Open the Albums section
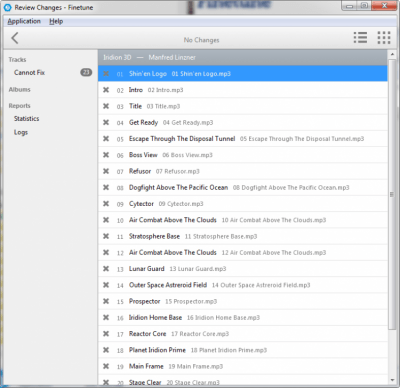The height and width of the screenshot is (388, 400). [19, 89]
